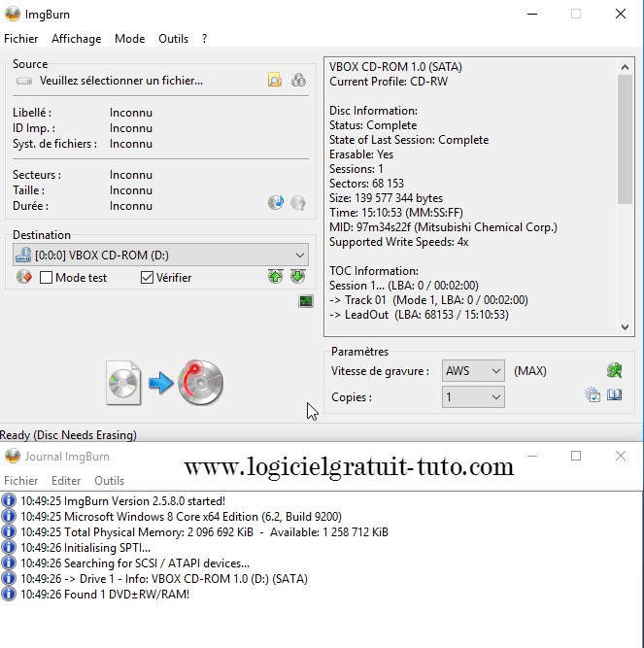Open the Affichage menu

coord(77,39)
